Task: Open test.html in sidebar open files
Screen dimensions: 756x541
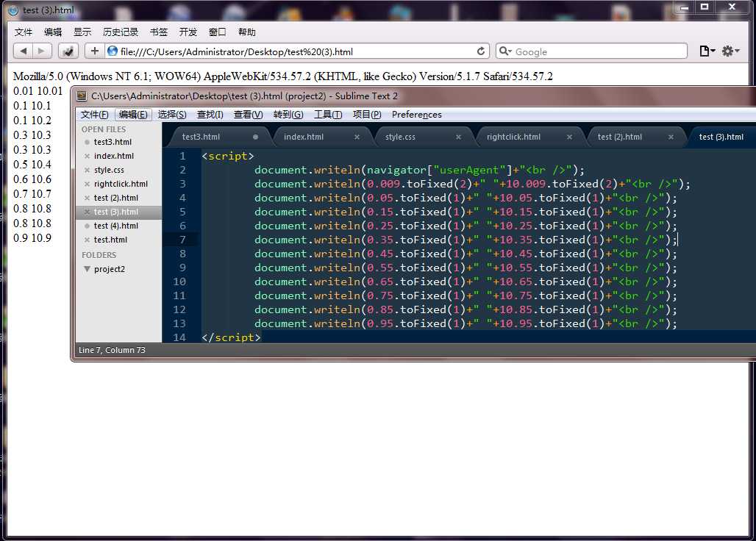Action: tap(111, 240)
